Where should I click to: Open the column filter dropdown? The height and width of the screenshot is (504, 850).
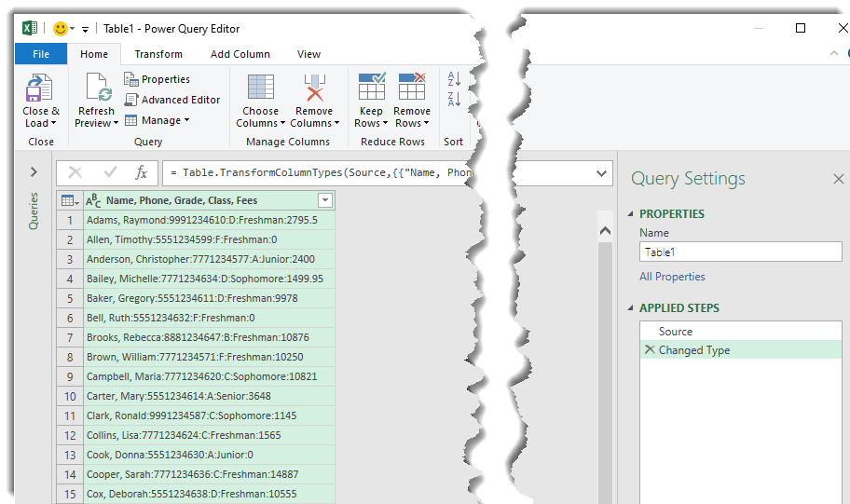tap(325, 200)
